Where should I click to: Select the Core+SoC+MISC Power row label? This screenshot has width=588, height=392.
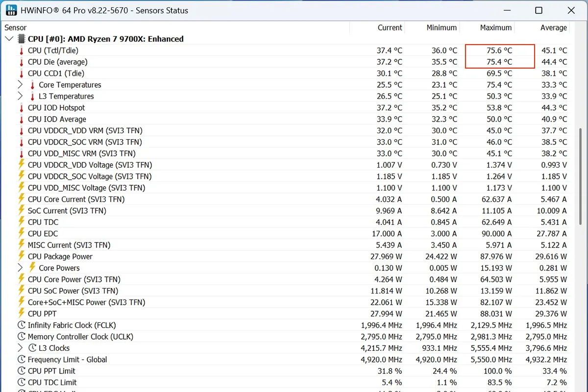click(86, 302)
